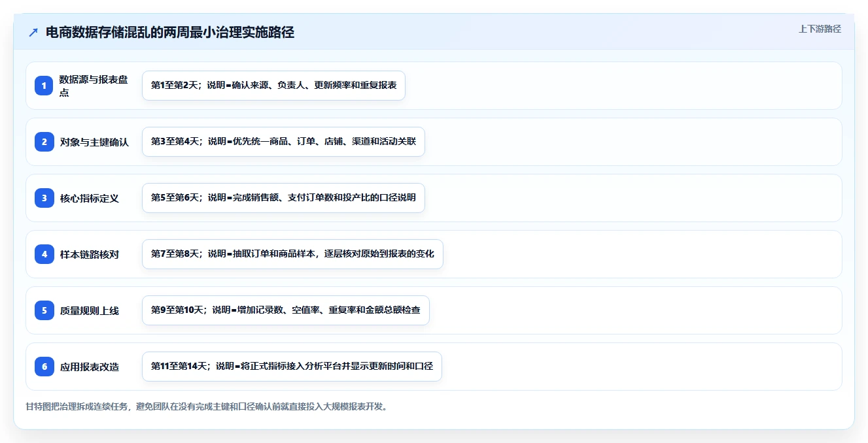Click the 质量规则上线 step label
The image size is (868, 443).
click(90, 310)
